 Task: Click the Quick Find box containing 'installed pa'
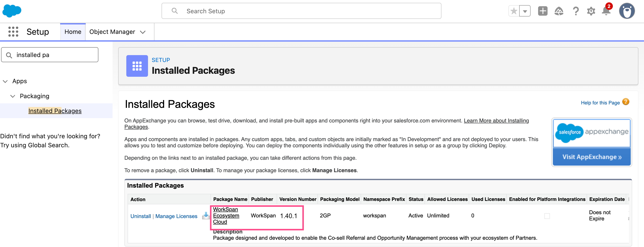[50, 55]
